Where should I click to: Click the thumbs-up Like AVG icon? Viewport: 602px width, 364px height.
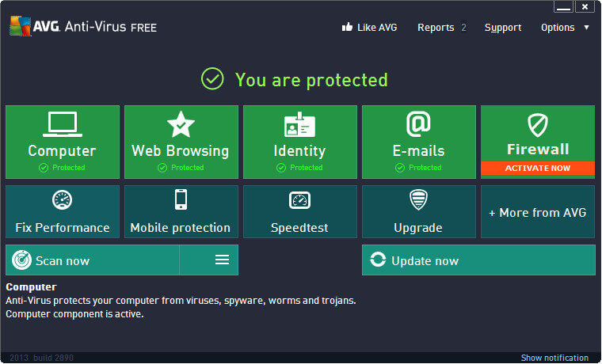pos(347,27)
